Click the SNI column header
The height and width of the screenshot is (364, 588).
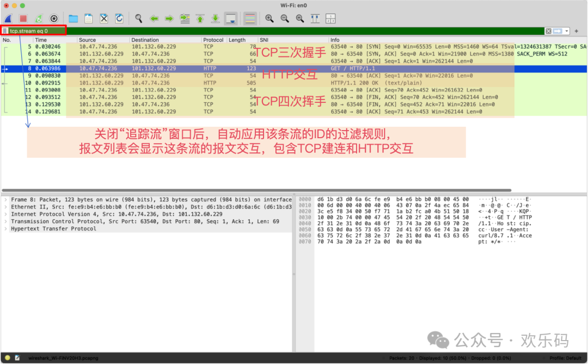tap(293, 40)
